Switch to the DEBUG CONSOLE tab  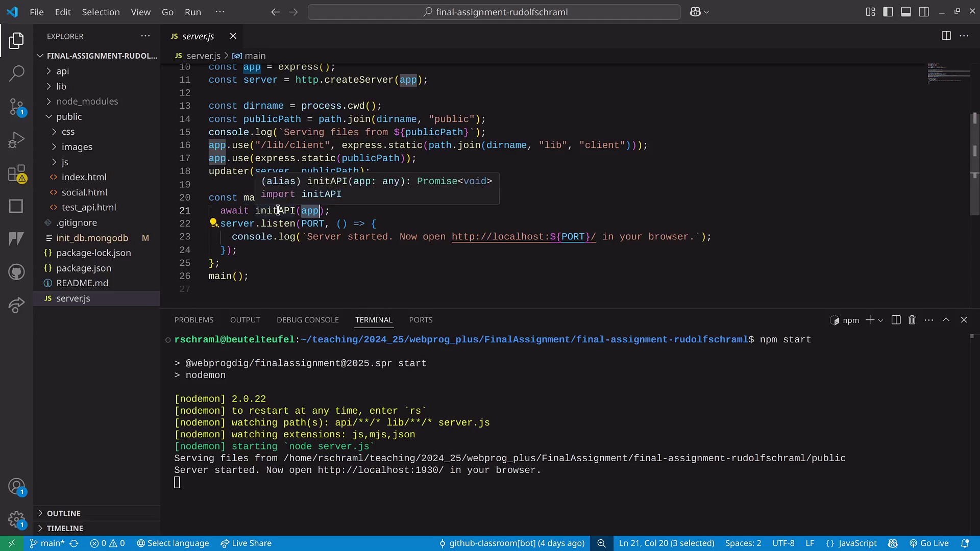[307, 320]
